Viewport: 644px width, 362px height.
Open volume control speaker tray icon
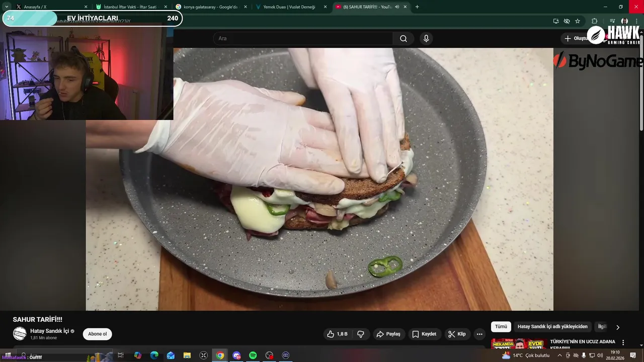click(x=600, y=355)
